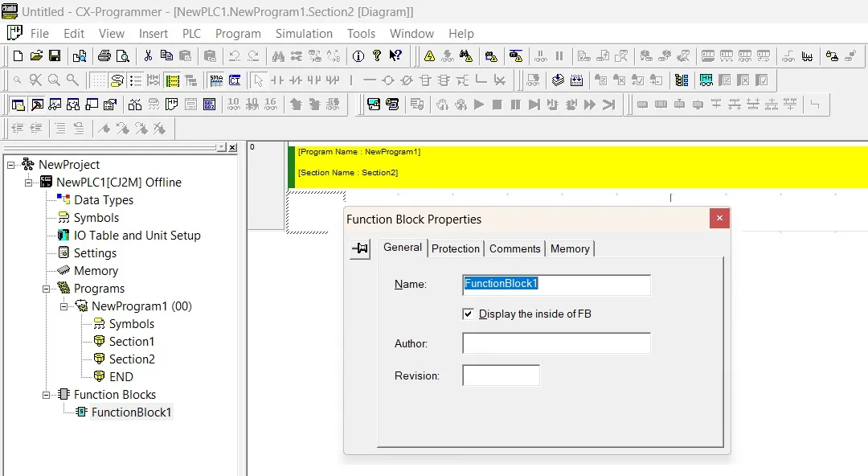Open the Properties window icon
Screen dimensions: 868x476
click(x=110, y=105)
